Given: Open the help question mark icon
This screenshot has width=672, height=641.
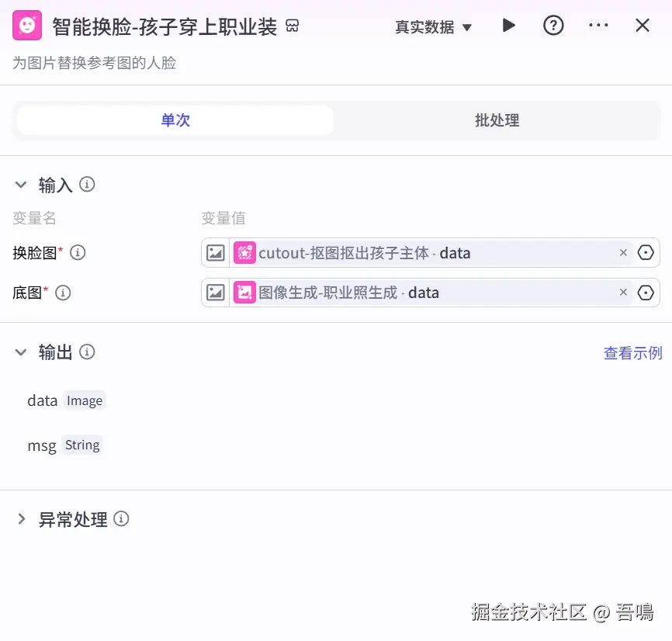Looking at the screenshot, I should (553, 26).
